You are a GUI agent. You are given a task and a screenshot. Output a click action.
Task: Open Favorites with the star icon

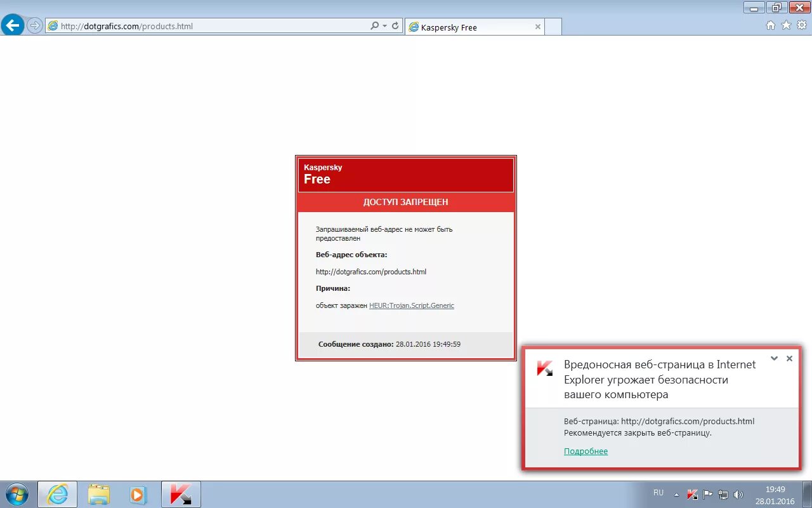pyautogui.click(x=786, y=25)
